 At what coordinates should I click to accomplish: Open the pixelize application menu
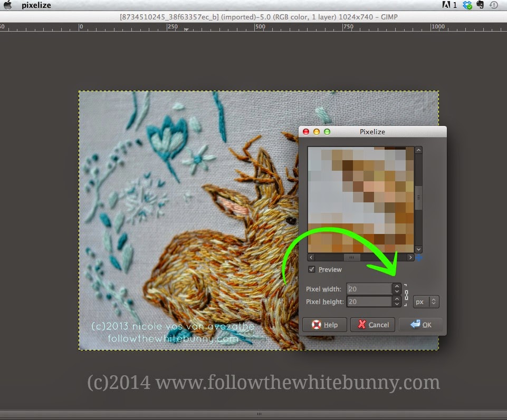36,5
